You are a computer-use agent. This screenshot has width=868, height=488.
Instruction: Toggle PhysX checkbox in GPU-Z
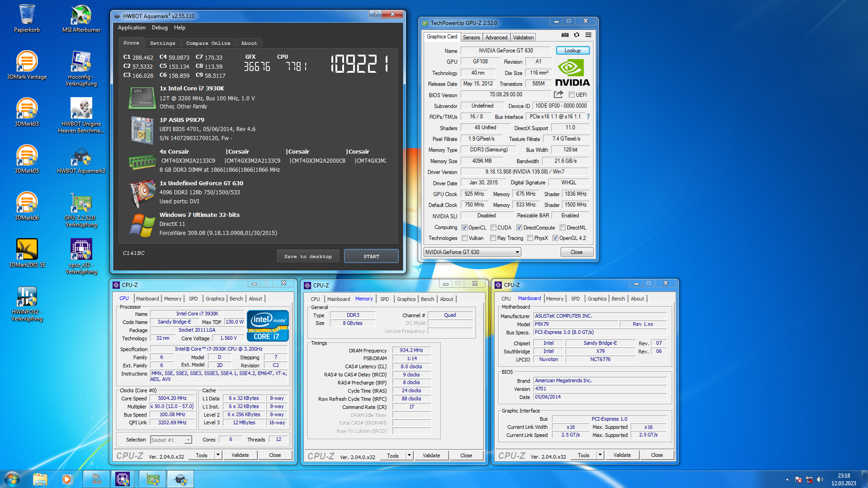tap(530, 238)
